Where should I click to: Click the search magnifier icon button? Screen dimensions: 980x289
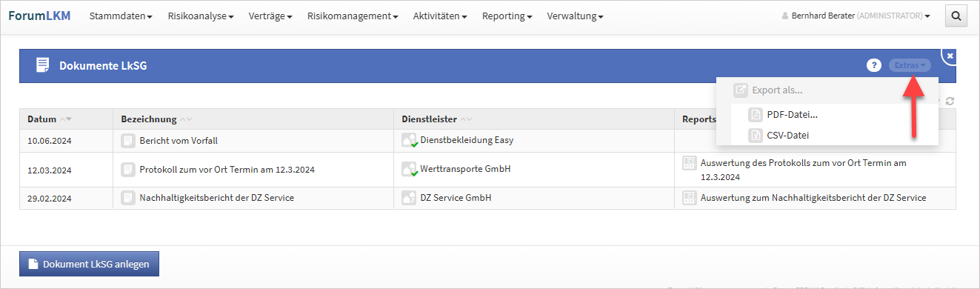[x=956, y=16]
